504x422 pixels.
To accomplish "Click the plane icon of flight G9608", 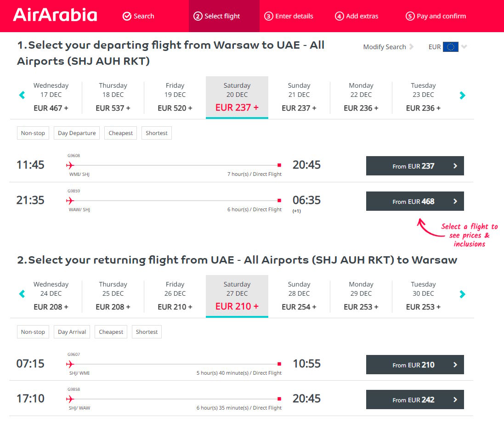I will coord(70,165).
